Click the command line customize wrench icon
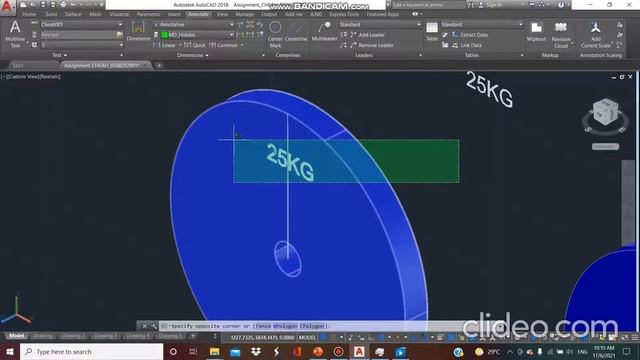This screenshot has height=360, width=640. pos(153,326)
